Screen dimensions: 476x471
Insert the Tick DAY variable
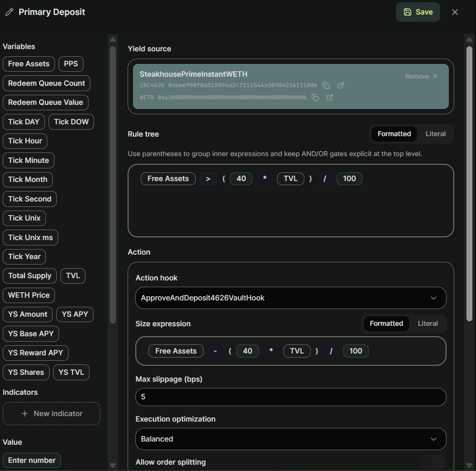(24, 122)
